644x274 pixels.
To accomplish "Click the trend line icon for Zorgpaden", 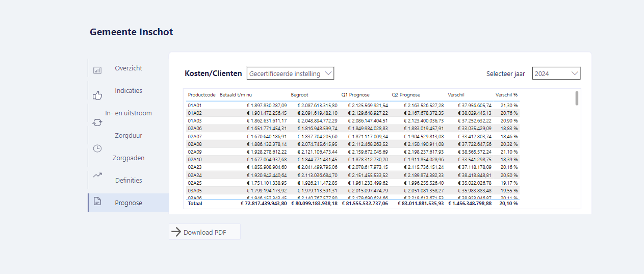I will pyautogui.click(x=97, y=175).
